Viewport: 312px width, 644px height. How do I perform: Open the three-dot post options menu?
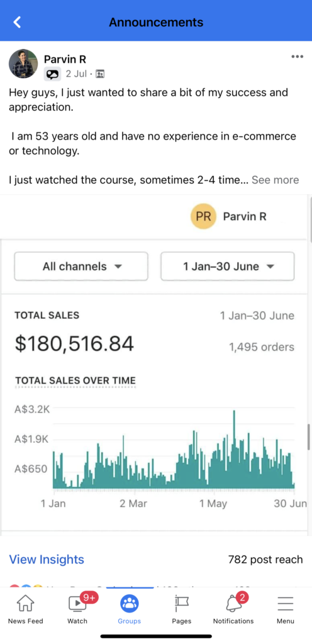(x=298, y=57)
